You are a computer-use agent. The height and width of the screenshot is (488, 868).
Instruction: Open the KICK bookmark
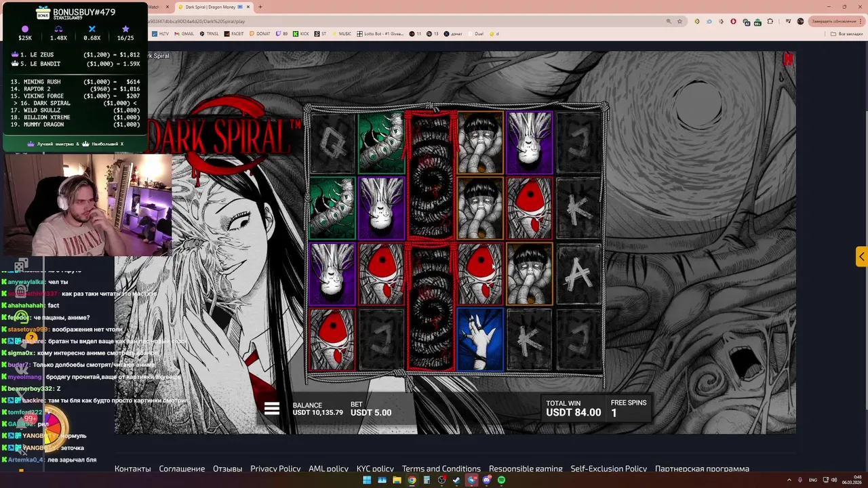tap(301, 33)
